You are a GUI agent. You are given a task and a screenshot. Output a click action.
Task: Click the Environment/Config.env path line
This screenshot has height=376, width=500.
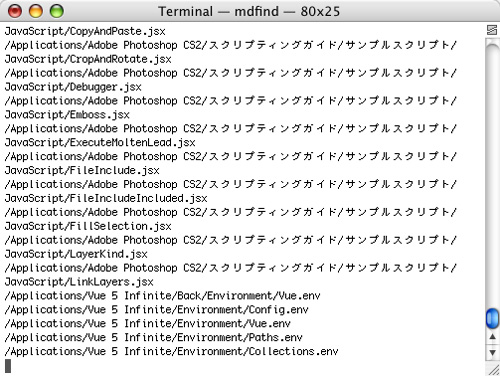point(157,310)
